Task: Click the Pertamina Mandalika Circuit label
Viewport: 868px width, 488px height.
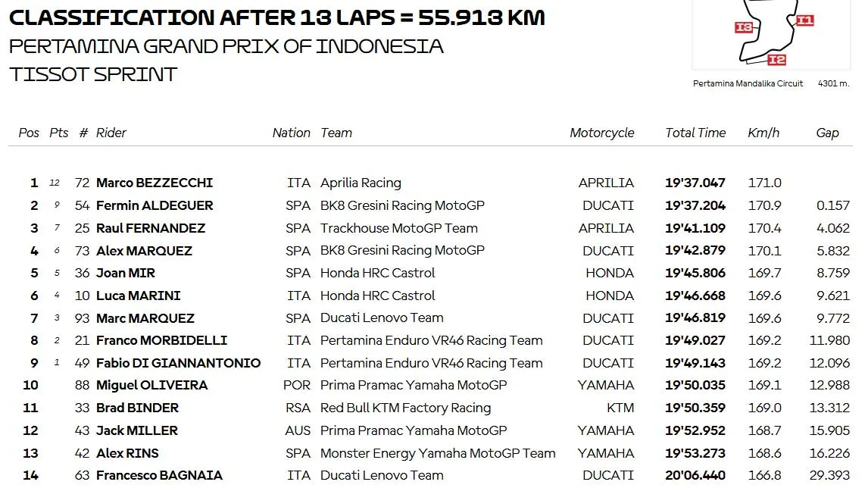Action: tap(748, 83)
